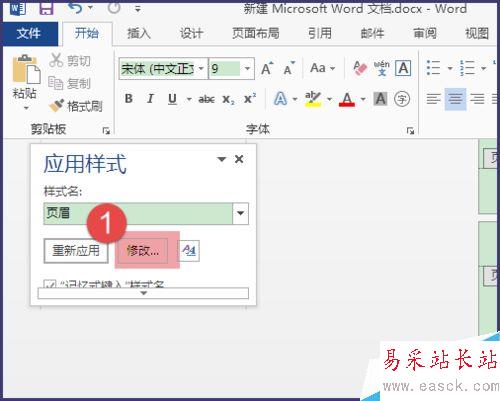Click the Character Border A icon
500x401 pixels.
403,68
